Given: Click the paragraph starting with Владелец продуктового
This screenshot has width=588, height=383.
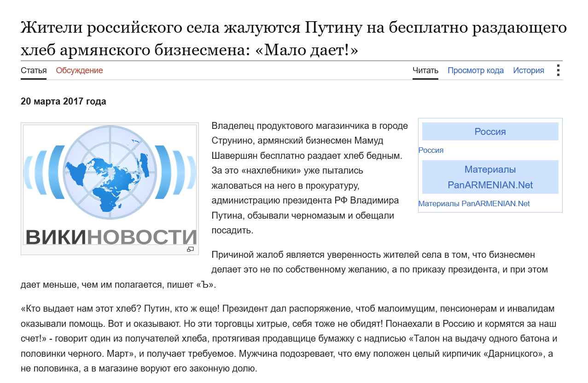Looking at the screenshot, I should click(x=309, y=178).
